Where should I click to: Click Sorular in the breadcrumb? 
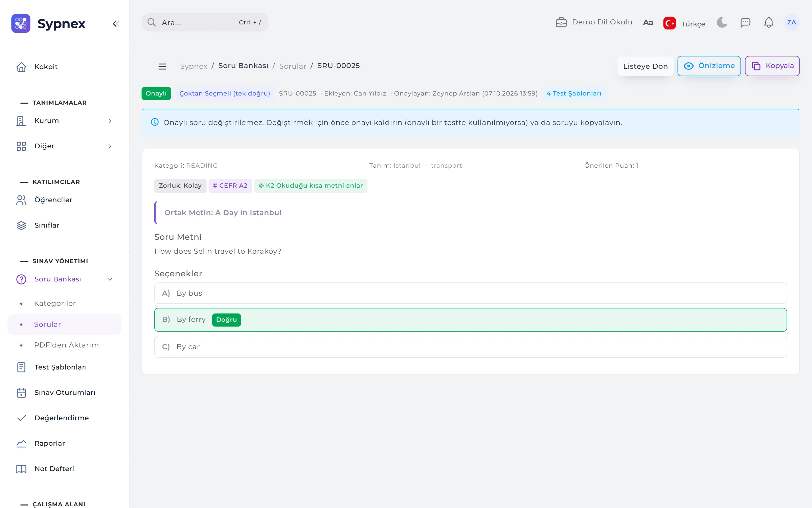point(293,66)
